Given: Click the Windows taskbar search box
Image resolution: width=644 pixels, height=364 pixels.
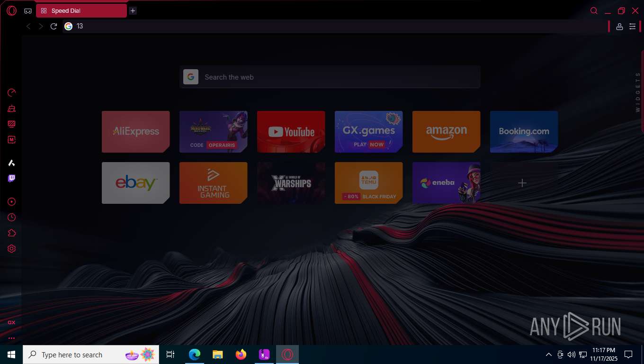Looking at the screenshot, I should 91,355.
